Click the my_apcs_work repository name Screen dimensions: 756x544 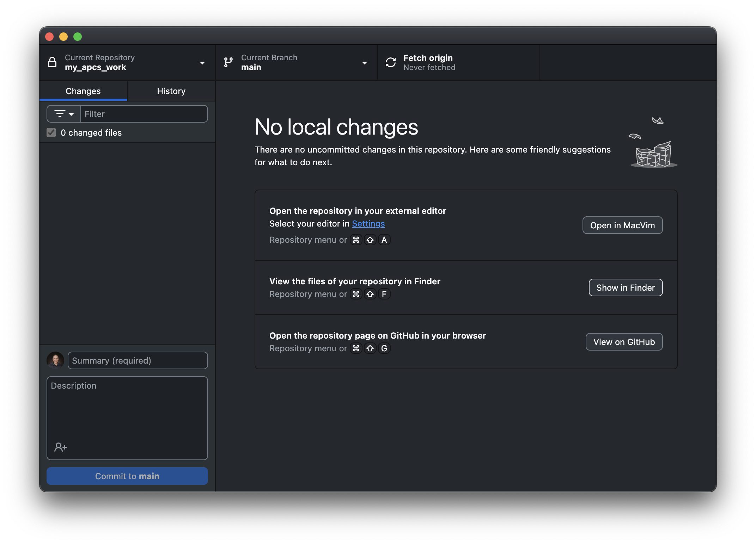(96, 67)
